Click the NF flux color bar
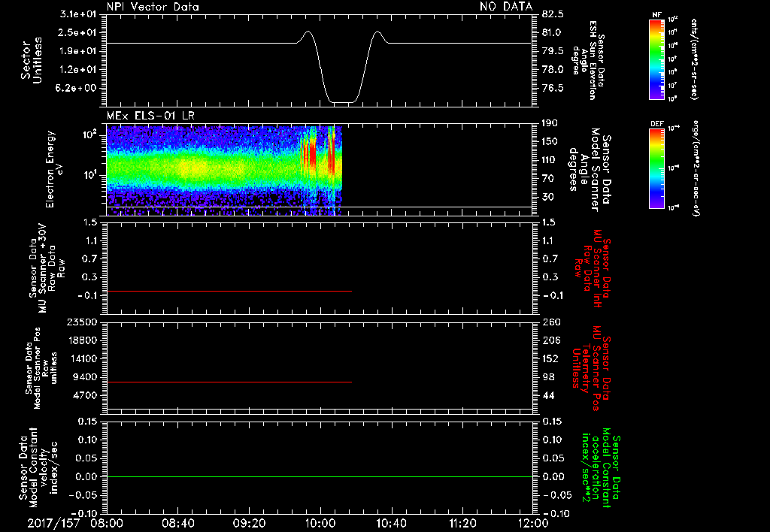This screenshot has width=770, height=532. click(657, 59)
